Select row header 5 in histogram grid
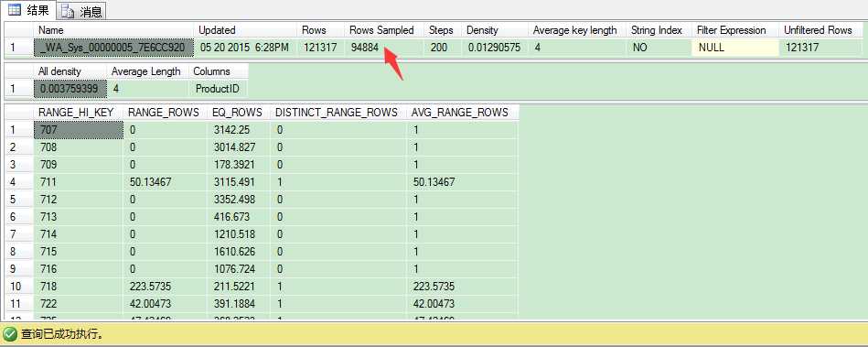868x347 pixels. 19,200
